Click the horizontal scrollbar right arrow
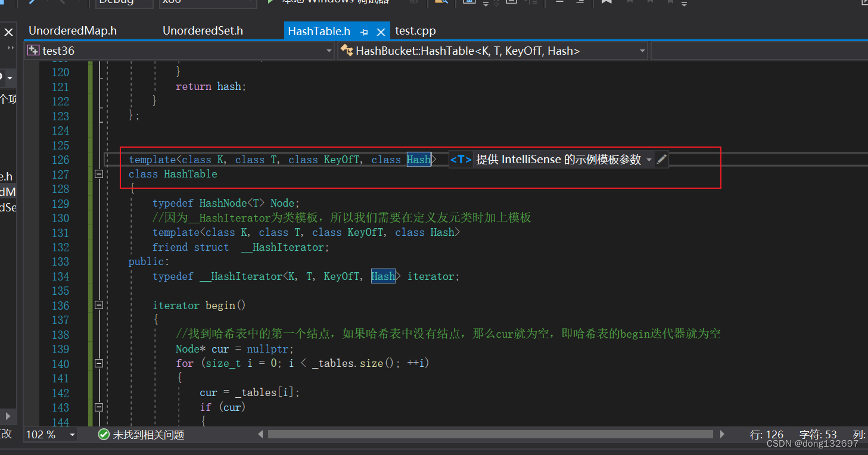868x455 pixels. pos(722,435)
